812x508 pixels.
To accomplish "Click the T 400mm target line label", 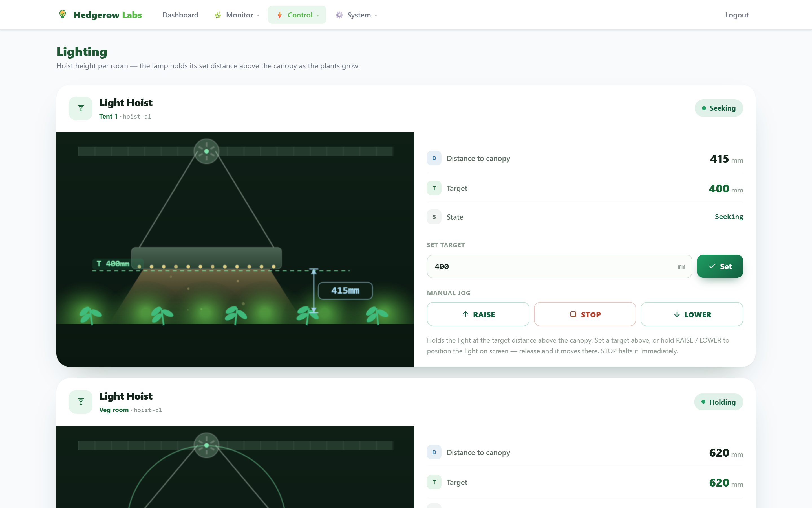I will point(113,264).
